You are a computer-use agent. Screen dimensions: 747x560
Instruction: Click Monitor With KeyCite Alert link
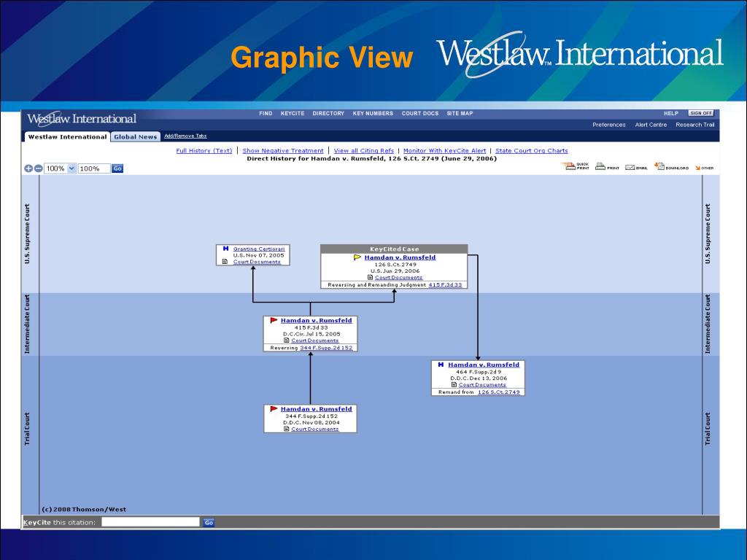444,150
